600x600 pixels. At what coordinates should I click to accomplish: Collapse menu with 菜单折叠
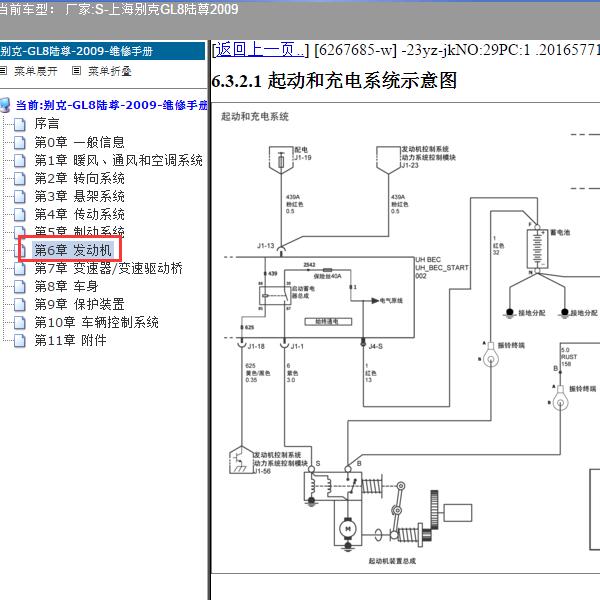tap(110, 71)
